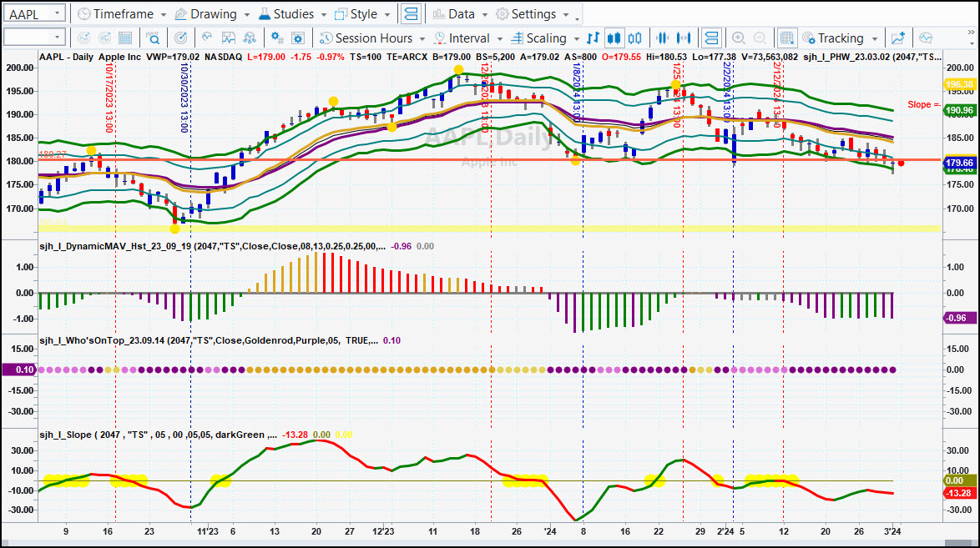Open the AAPL symbol dropdown
980x548 pixels.
(x=57, y=13)
